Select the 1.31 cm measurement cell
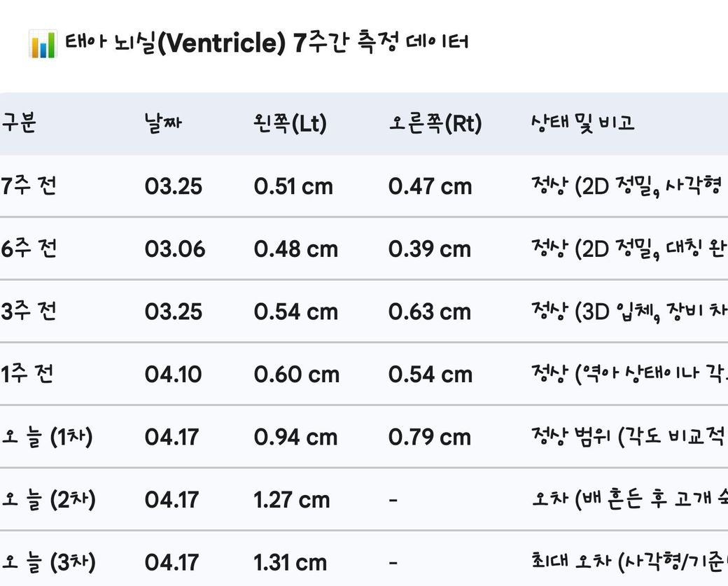The height and width of the screenshot is (586, 728). pyautogui.click(x=290, y=563)
